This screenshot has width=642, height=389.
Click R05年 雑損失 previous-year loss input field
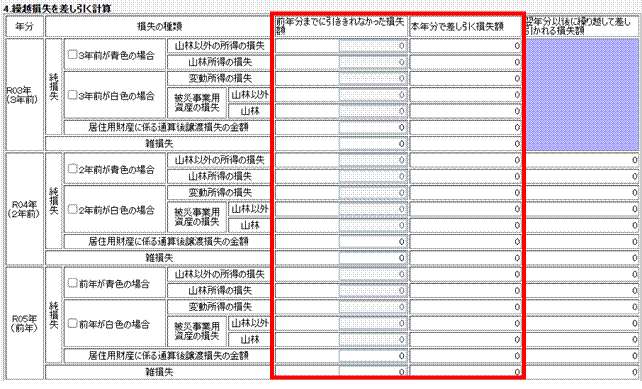pos(373,372)
